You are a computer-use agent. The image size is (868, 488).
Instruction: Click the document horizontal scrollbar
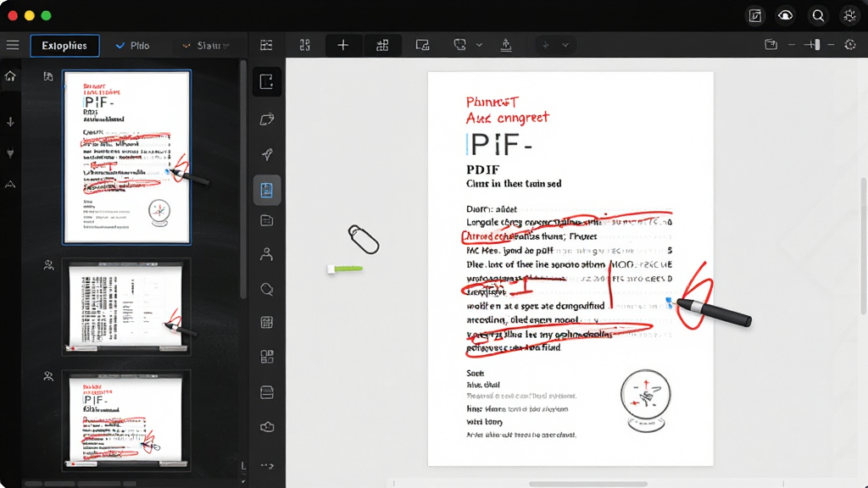click(x=588, y=484)
